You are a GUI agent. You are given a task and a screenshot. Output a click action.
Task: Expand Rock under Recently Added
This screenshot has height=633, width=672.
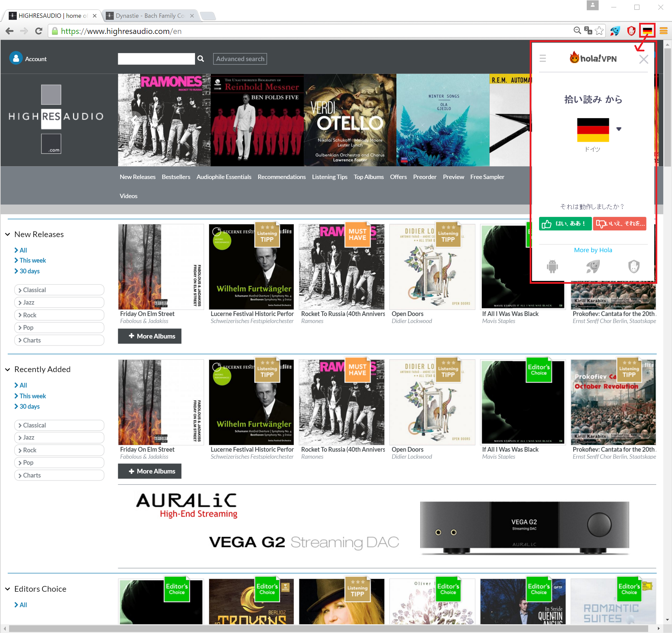59,450
